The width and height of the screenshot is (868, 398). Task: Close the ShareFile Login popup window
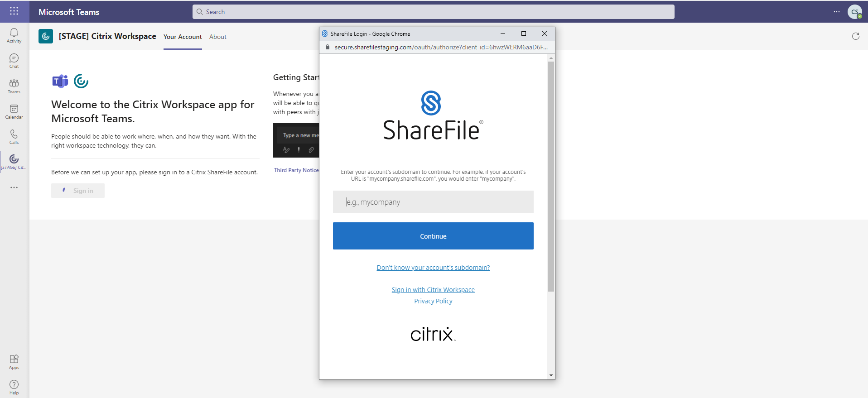point(545,34)
